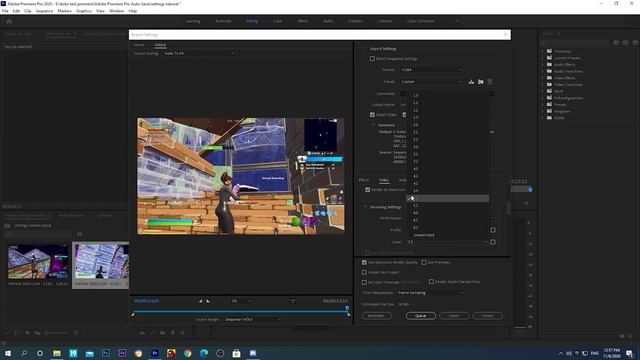Toggle the Export Video checkbox
The height and width of the screenshot is (360, 640).
[x=372, y=115]
